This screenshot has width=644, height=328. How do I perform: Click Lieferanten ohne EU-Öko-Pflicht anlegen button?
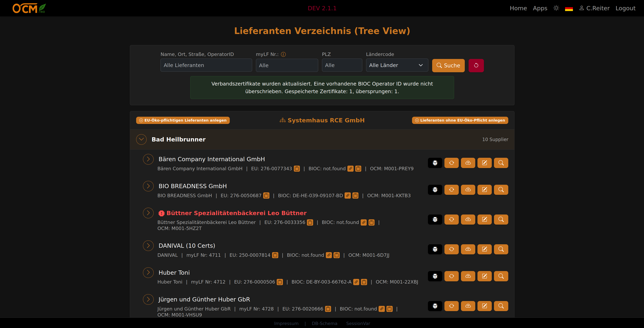point(460,120)
